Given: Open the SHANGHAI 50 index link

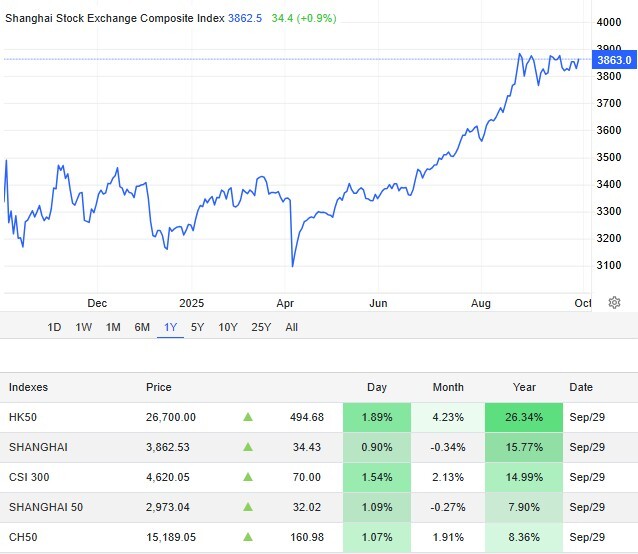Looking at the screenshot, I should (x=46, y=507).
